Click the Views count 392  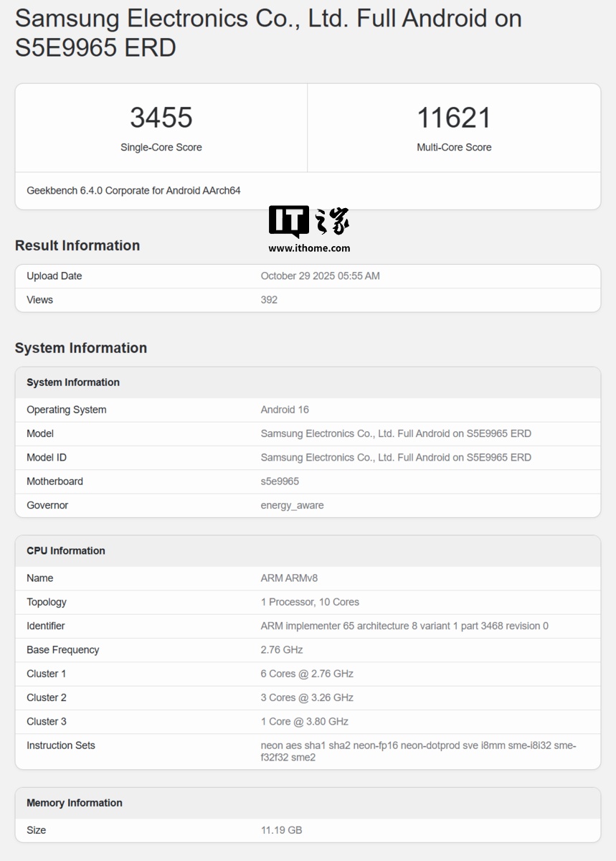(x=269, y=300)
